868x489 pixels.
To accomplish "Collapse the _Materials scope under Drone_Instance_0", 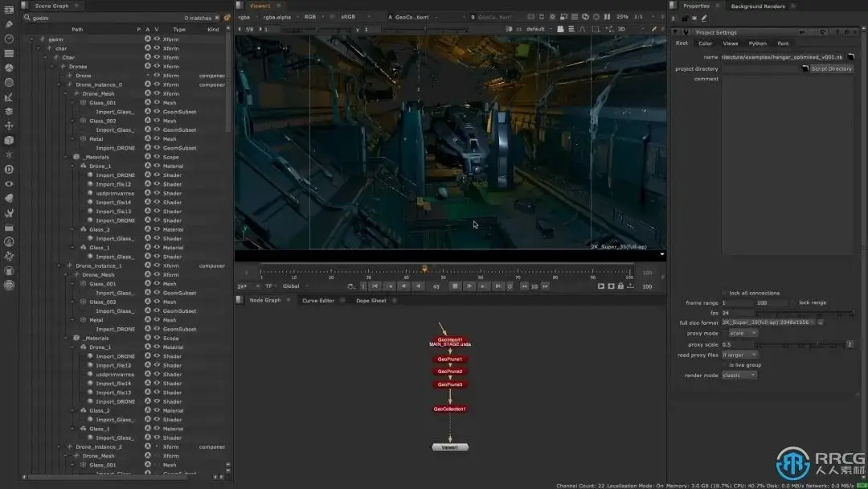I will point(66,157).
